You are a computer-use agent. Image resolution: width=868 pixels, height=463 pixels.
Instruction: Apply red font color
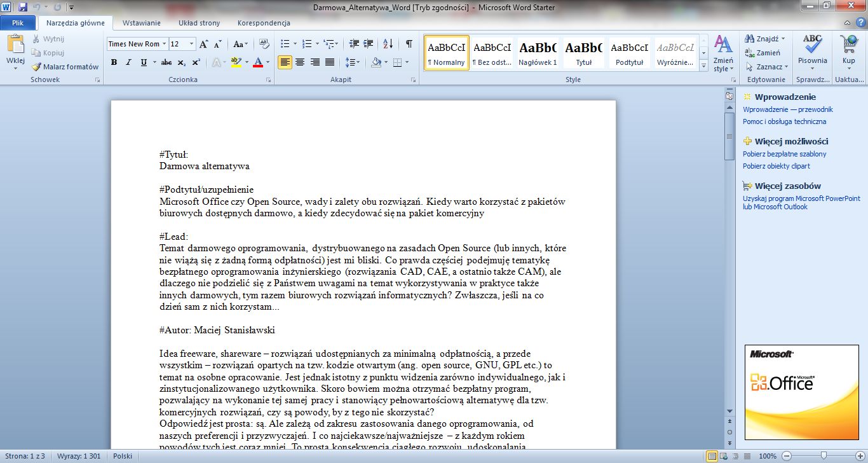click(257, 62)
